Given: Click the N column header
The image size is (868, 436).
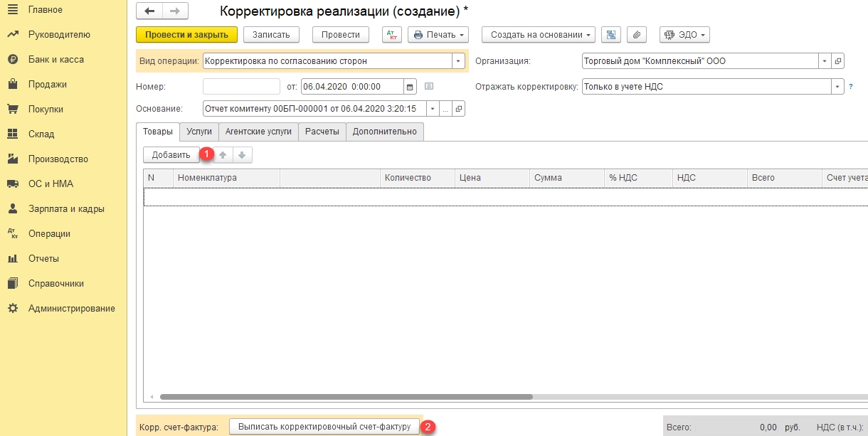Looking at the screenshot, I should [159, 178].
